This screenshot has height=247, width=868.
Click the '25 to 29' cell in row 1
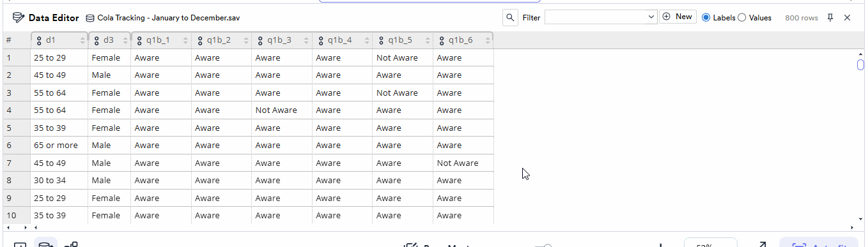click(59, 57)
